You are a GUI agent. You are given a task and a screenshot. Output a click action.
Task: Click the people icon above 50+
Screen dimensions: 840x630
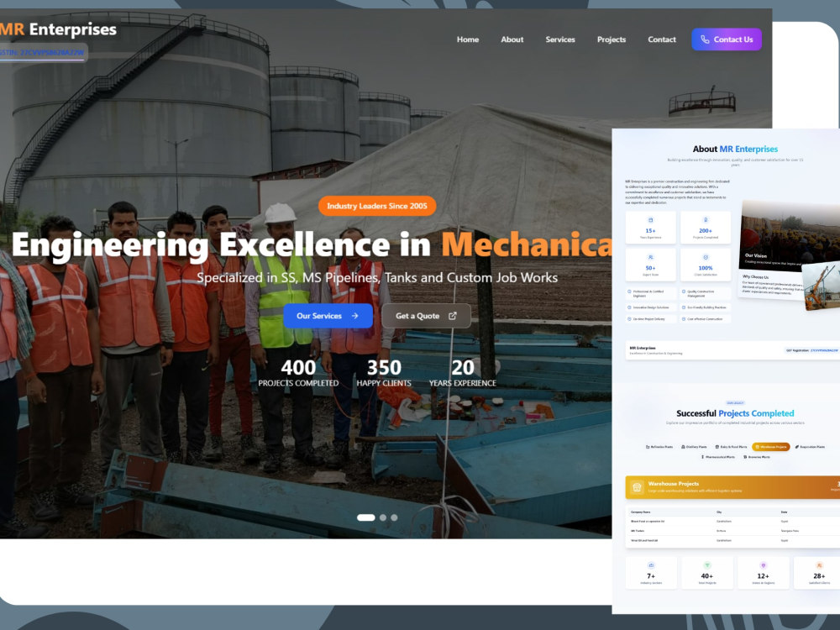650,258
